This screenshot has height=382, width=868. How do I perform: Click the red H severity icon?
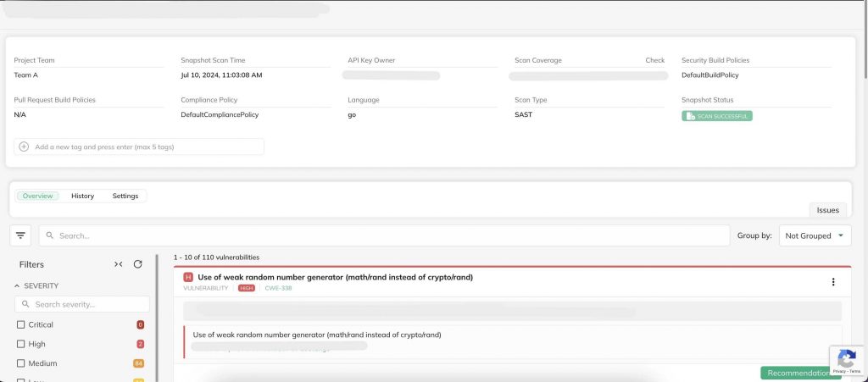[x=188, y=277]
